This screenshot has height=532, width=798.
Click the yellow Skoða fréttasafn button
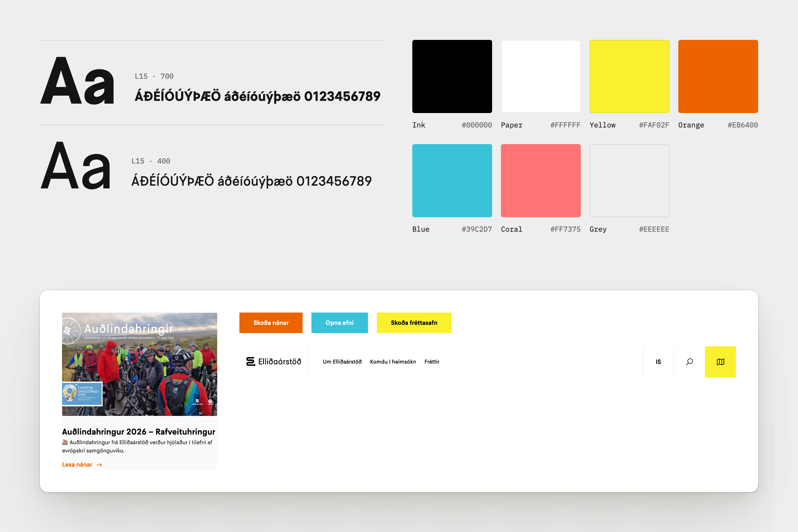(414, 323)
